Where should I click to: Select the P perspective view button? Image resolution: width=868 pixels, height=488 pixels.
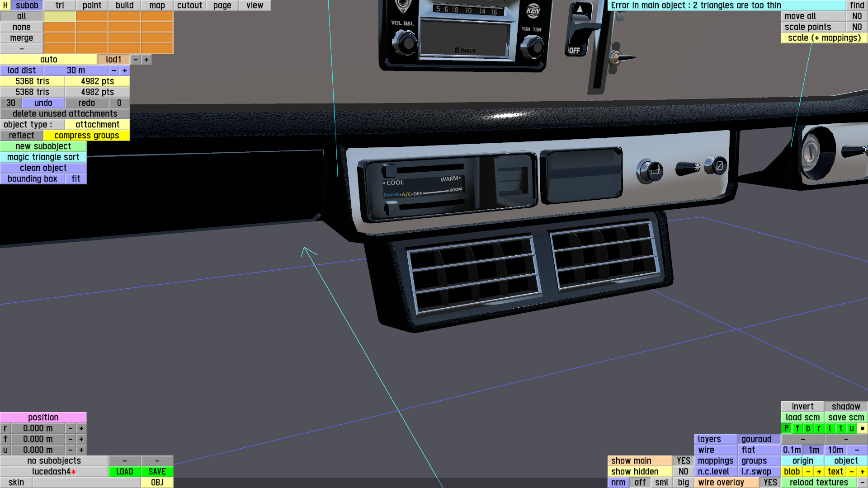coord(786,428)
